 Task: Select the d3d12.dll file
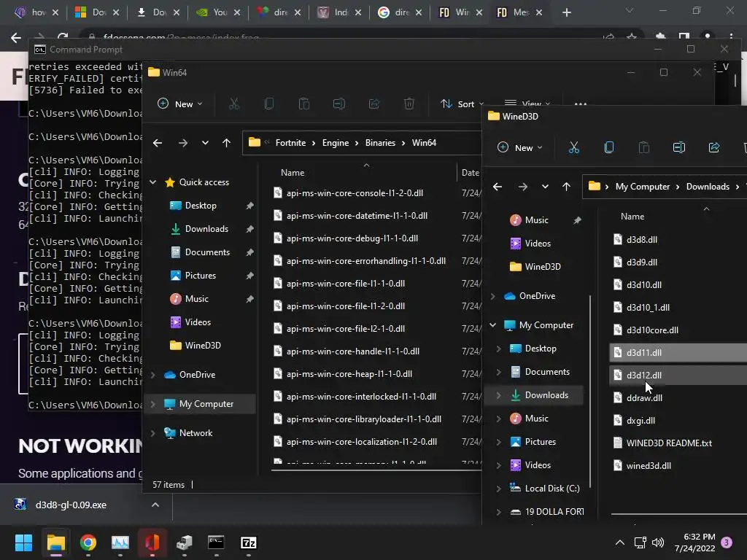[678, 376]
